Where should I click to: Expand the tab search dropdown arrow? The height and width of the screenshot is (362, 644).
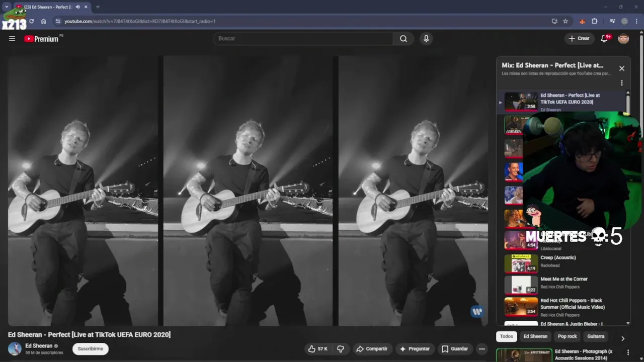(x=7, y=7)
